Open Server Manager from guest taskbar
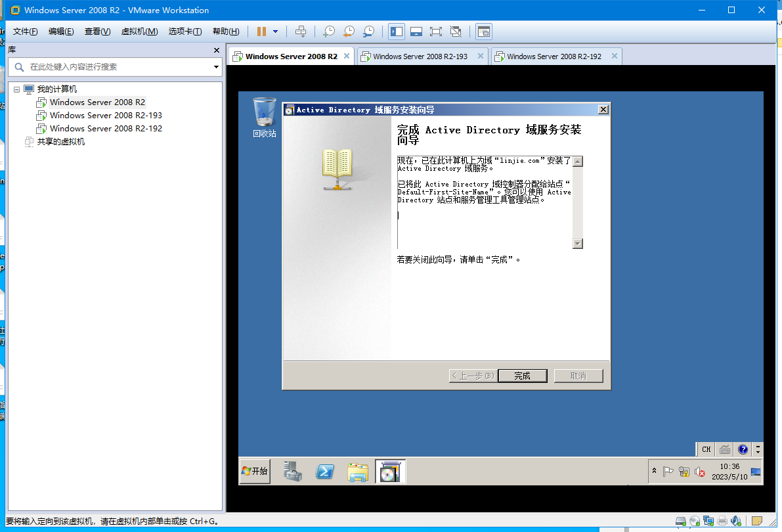 [293, 471]
